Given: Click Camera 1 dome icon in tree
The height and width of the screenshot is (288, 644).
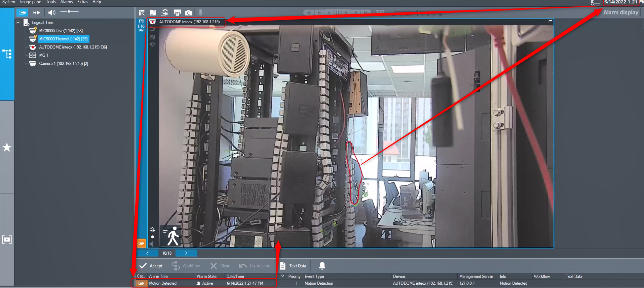Looking at the screenshot, I should pyautogui.click(x=33, y=63).
